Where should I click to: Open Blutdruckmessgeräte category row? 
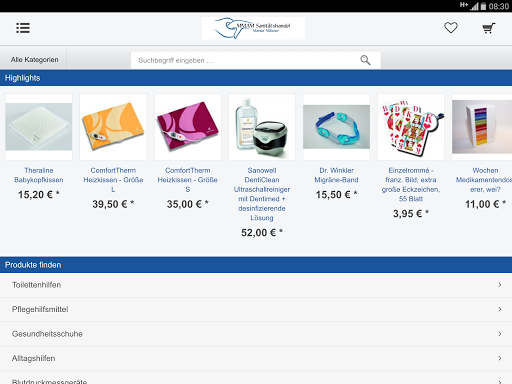tap(256, 378)
